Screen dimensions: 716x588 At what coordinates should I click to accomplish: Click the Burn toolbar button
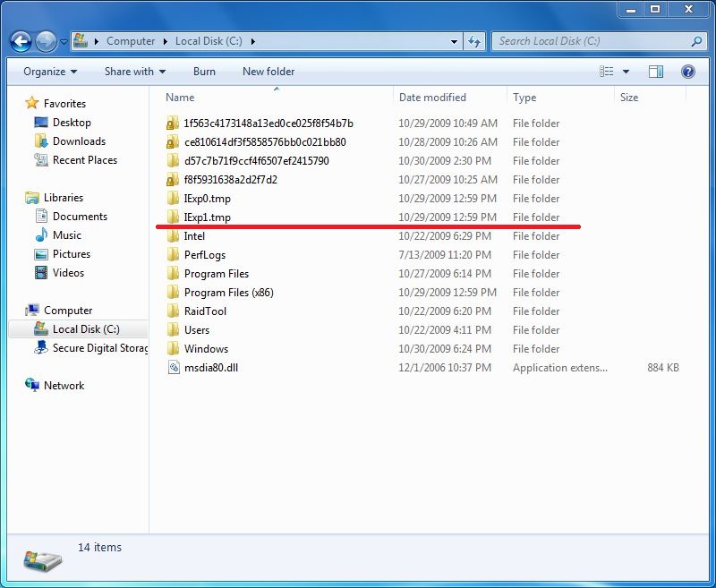[204, 72]
